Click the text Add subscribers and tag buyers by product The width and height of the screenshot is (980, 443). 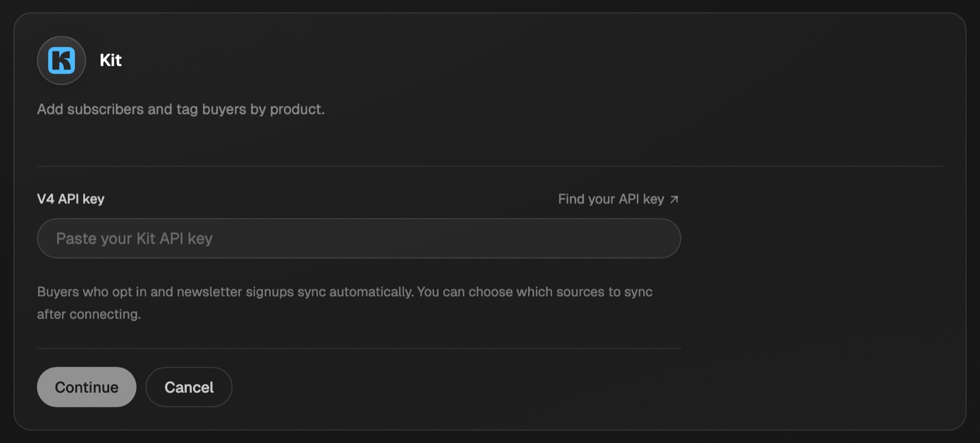coord(181,109)
